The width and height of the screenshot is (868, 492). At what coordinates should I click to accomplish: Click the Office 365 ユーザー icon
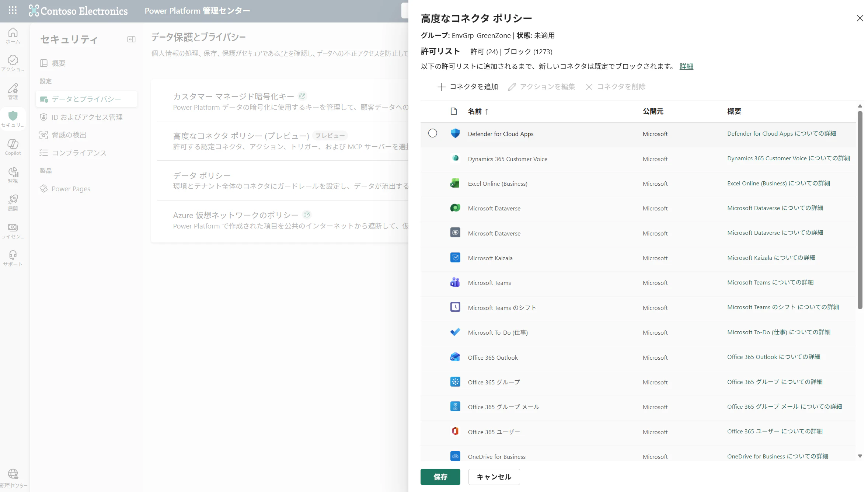pyautogui.click(x=455, y=431)
